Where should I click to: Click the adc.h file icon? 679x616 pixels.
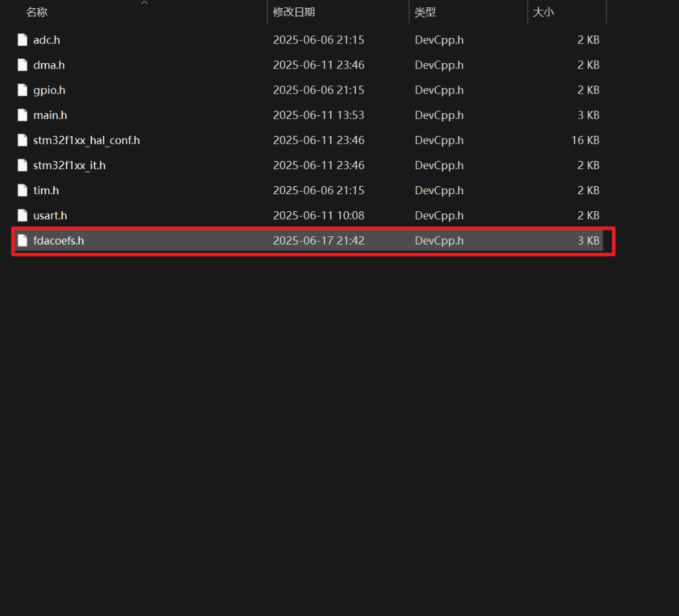click(22, 40)
